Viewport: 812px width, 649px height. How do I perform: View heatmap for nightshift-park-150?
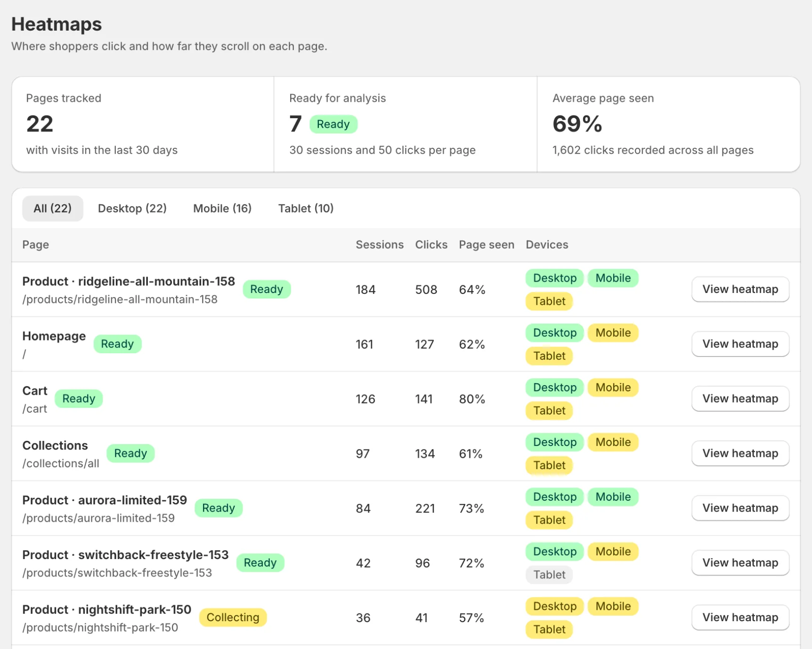coord(740,617)
